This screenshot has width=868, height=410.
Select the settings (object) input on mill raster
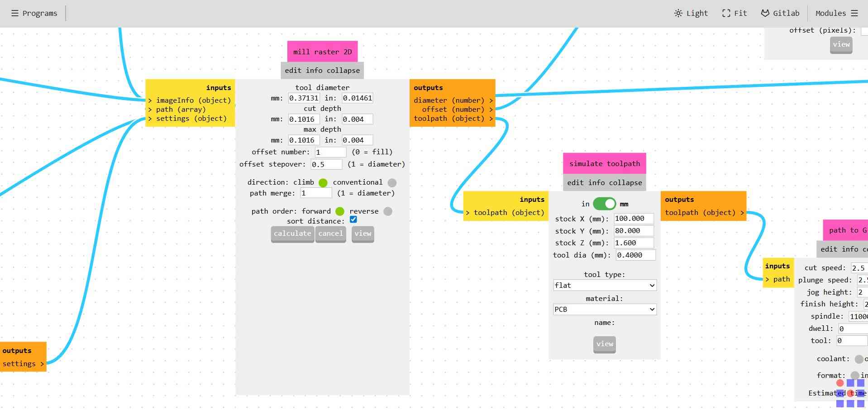pos(188,118)
